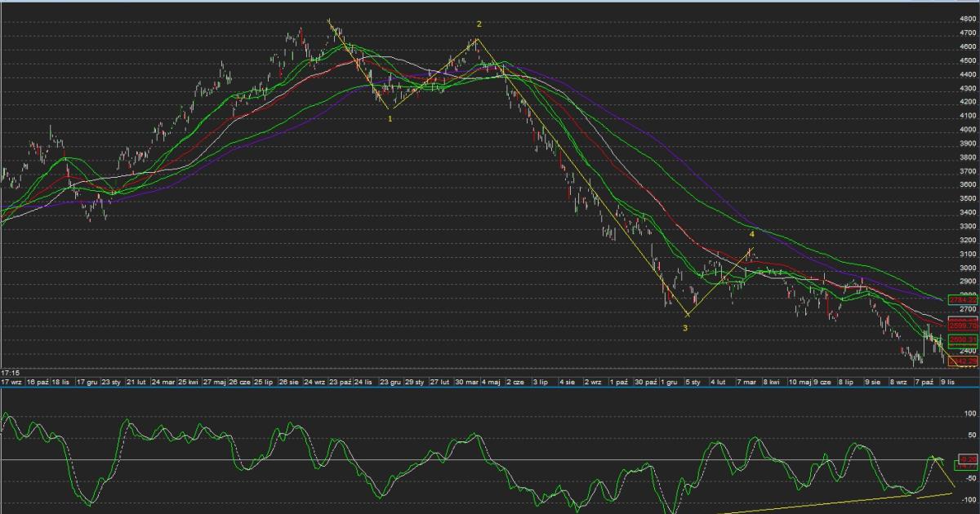
Task: Select the '17 wrz' date on time axis
Action: [x=11, y=381]
